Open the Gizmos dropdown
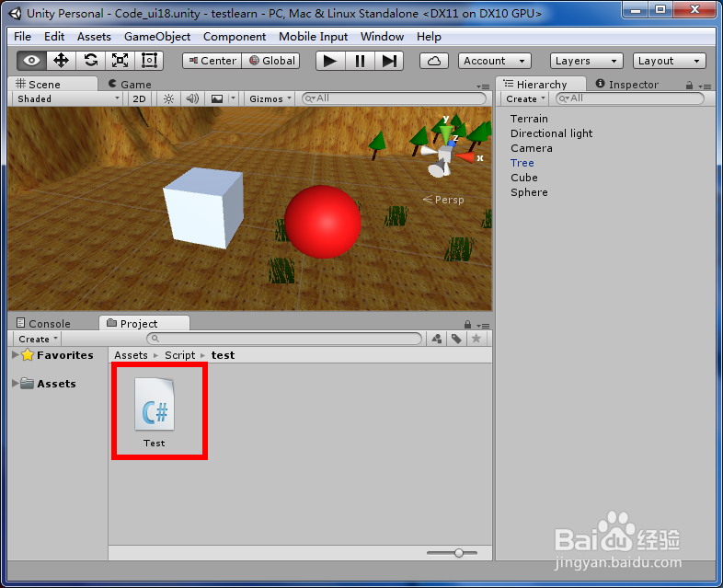This screenshot has height=588, width=723. click(x=270, y=98)
